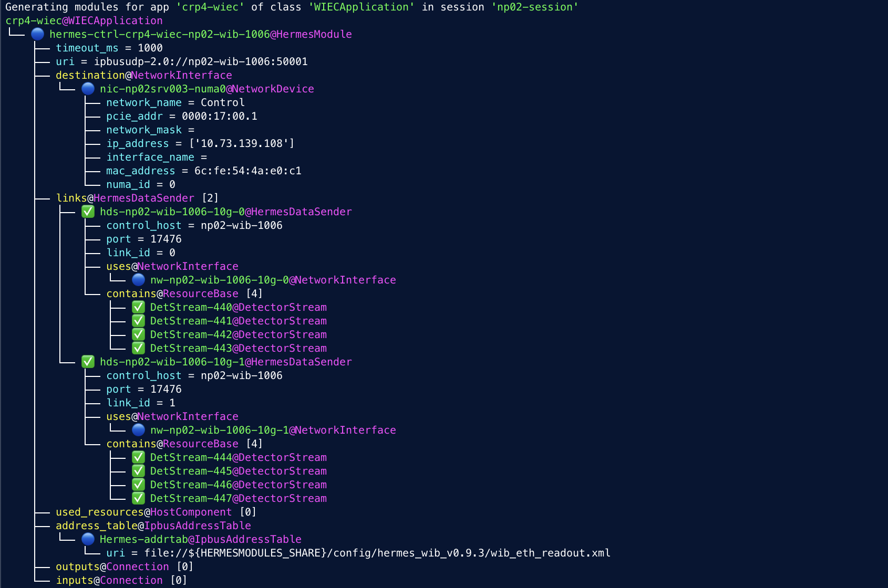Click wib_eth_readout.xml file uri line
Screen dimensions: 888x588
tap(358, 553)
